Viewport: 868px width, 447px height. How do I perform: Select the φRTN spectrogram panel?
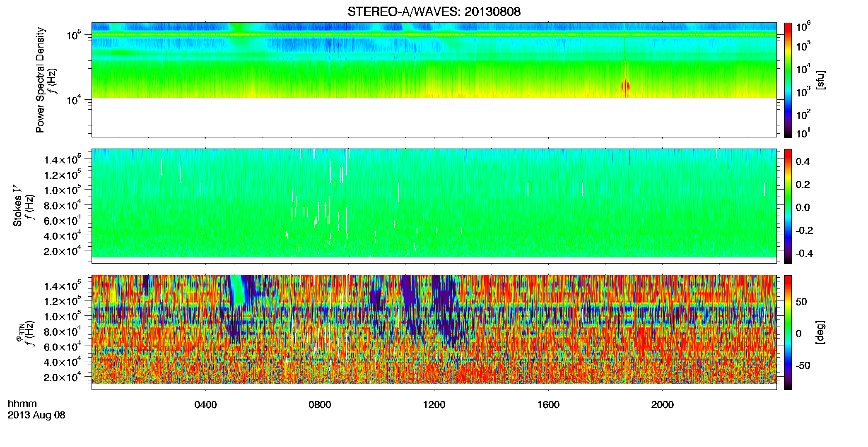pyautogui.click(x=434, y=332)
